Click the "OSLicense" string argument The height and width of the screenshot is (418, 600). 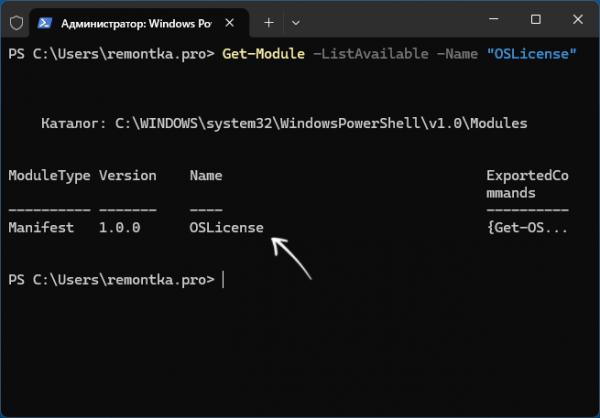pos(532,54)
